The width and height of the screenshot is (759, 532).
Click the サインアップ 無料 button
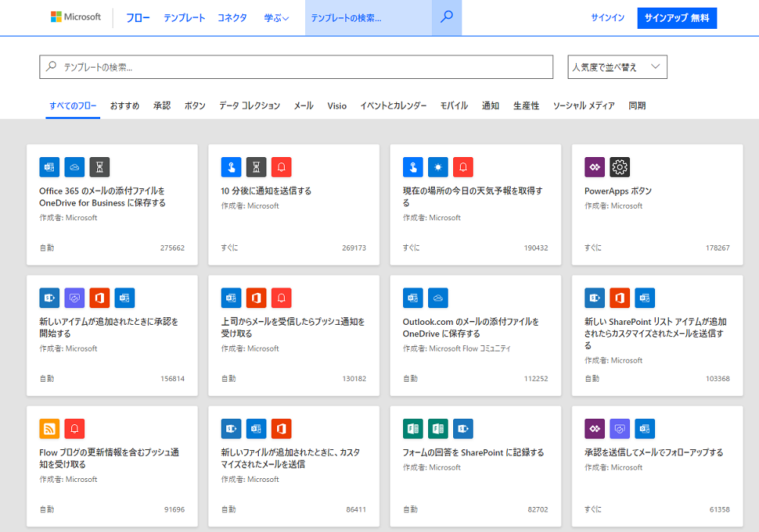pyautogui.click(x=677, y=18)
